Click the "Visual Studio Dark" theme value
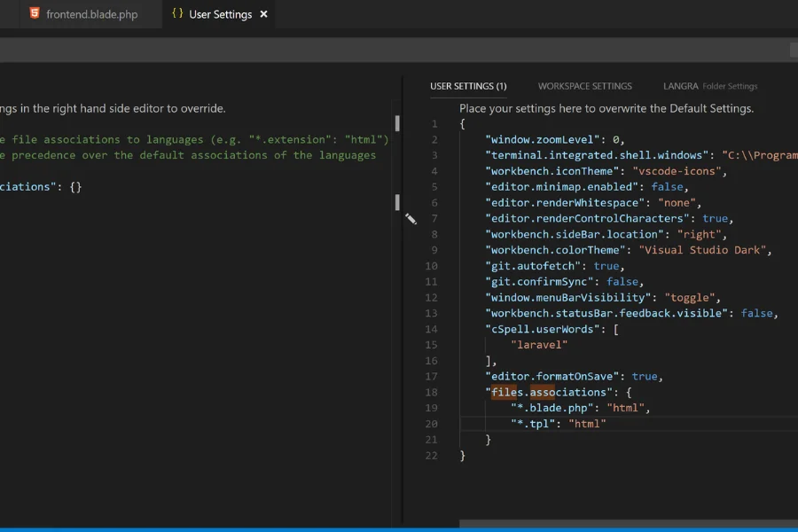Screen dimensions: 798x532 point(705,250)
